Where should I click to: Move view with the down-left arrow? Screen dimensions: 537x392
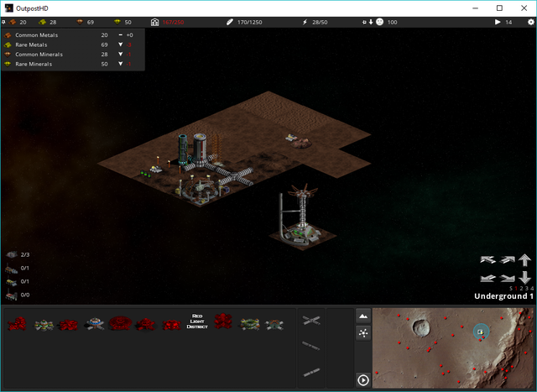tap(487, 278)
